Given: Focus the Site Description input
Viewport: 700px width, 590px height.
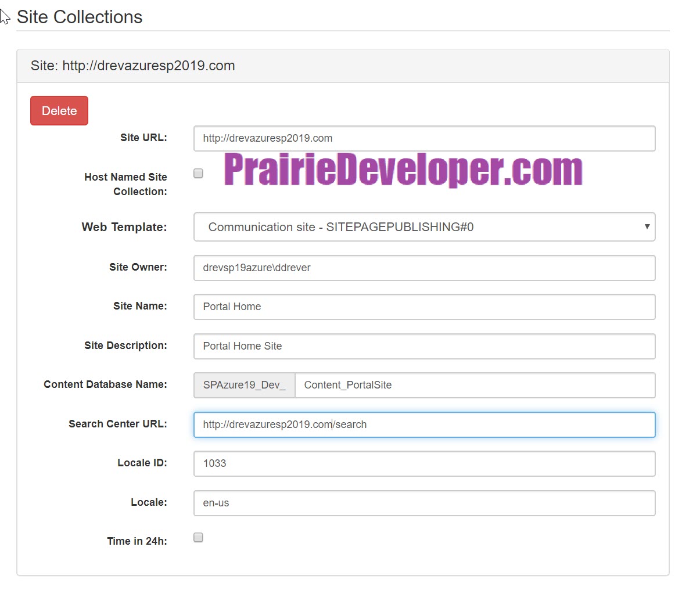Looking at the screenshot, I should 424,346.
